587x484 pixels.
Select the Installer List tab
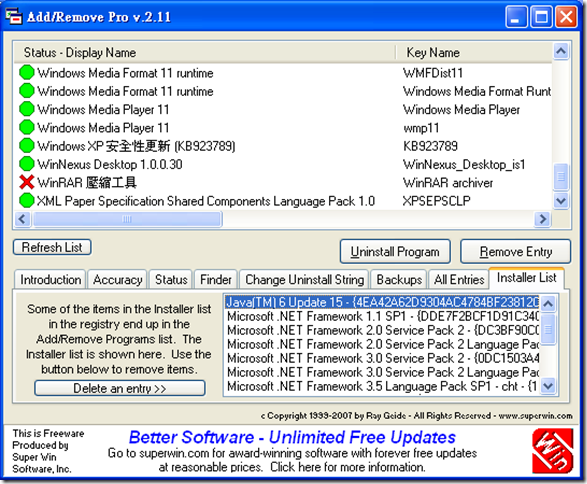526,278
